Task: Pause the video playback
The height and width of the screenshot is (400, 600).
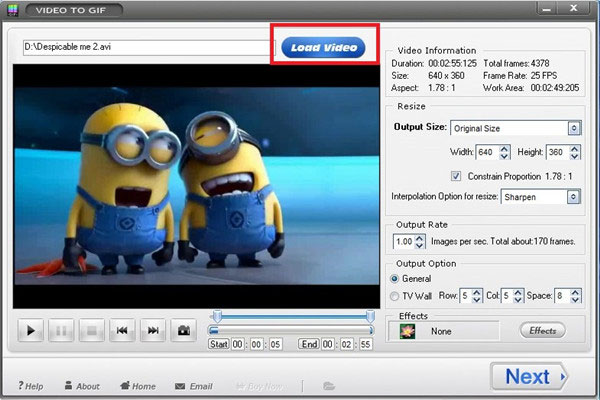Action: [x=63, y=330]
